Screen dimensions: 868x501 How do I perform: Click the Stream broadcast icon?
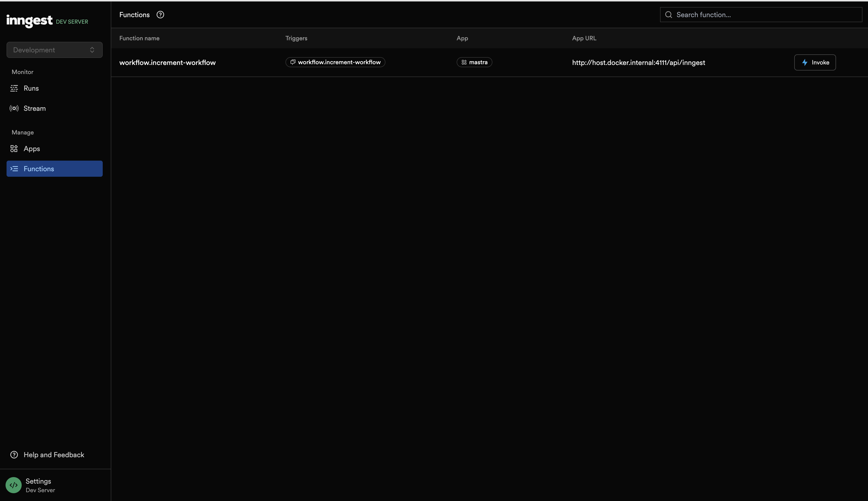tap(14, 109)
